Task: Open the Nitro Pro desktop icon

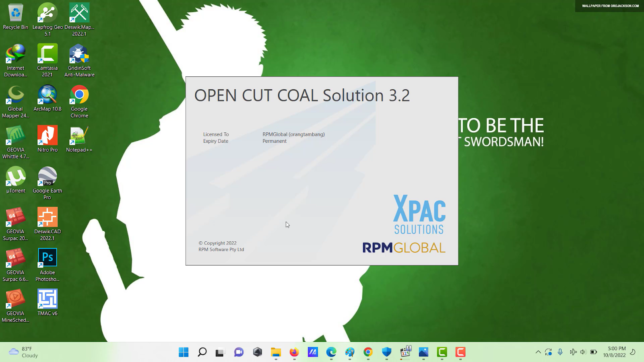Action: click(47, 139)
